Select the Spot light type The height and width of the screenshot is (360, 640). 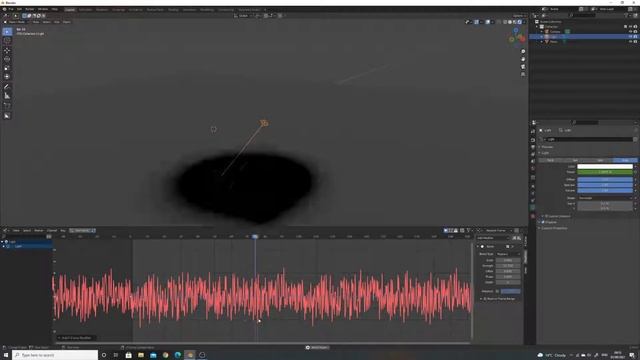600,160
